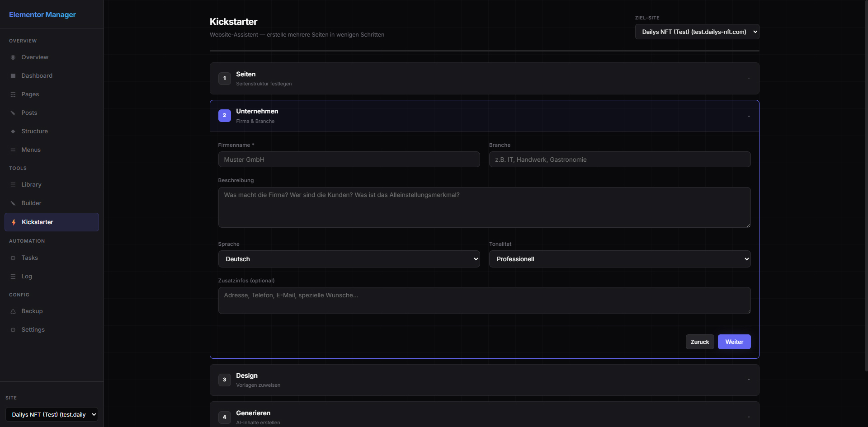
Task: Expand step 4 Generieren section
Action: point(484,417)
